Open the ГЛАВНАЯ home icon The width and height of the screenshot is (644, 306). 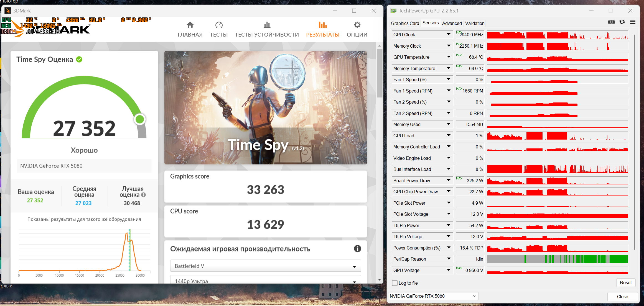point(190,25)
